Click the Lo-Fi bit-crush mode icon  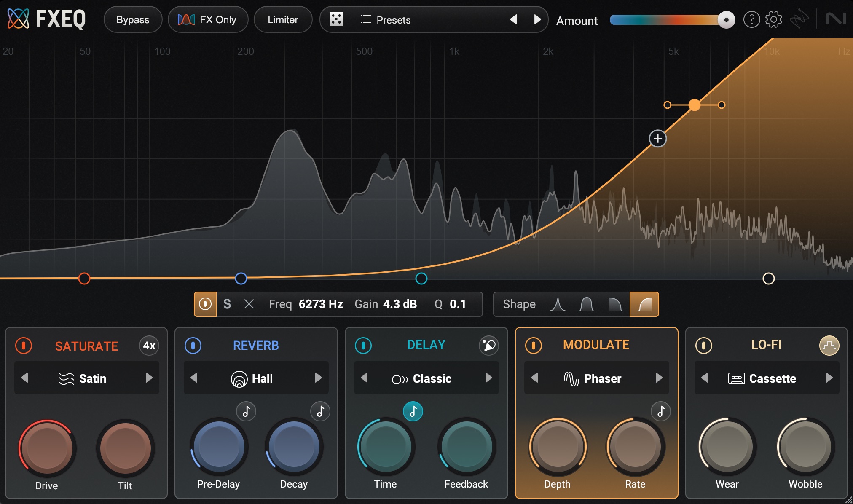(x=829, y=346)
